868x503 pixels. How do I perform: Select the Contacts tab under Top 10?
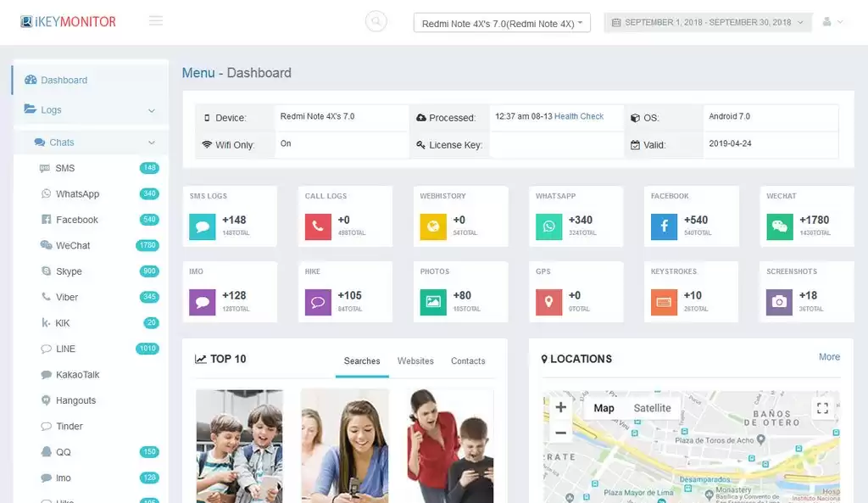[467, 360]
